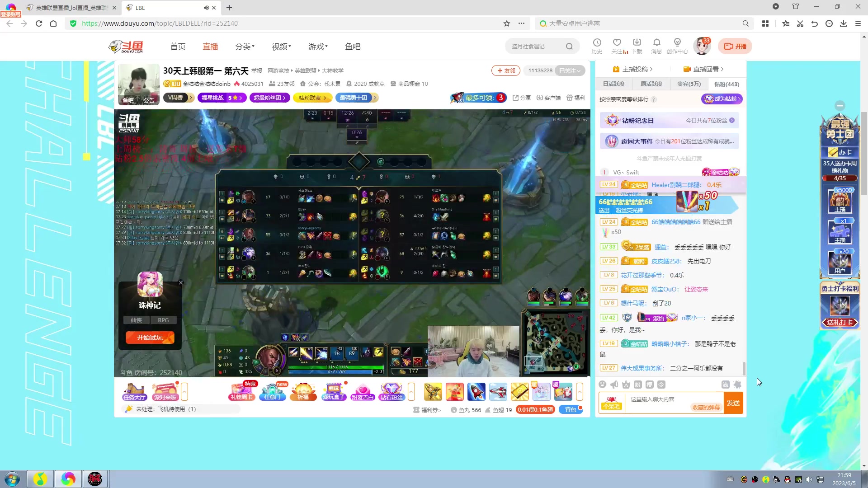This screenshot has width=868, height=488.
Task: Open the 历史 history icon
Action: pyautogui.click(x=597, y=46)
